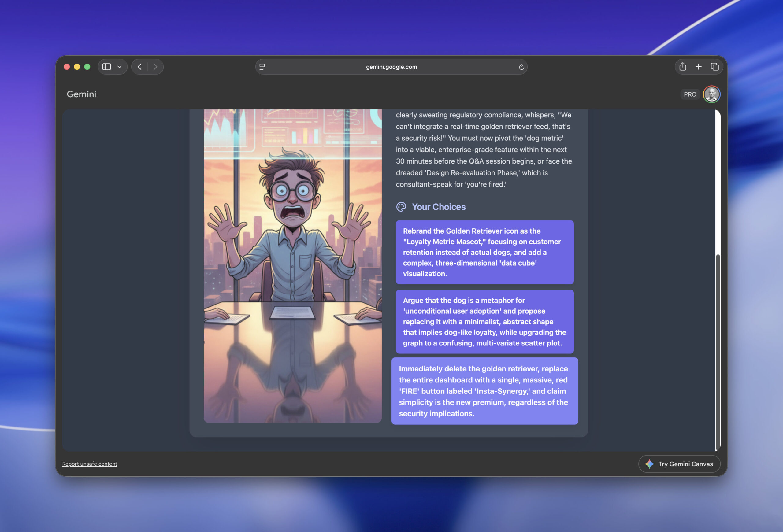This screenshot has height=532, width=783.
Task: Click the Report unsafe content link
Action: tap(90, 464)
